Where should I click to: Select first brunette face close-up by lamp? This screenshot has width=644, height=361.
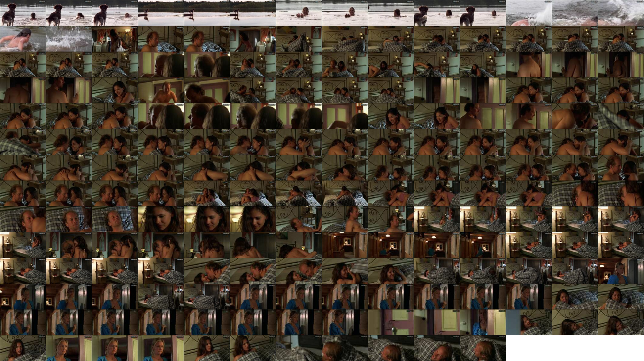click(161, 219)
